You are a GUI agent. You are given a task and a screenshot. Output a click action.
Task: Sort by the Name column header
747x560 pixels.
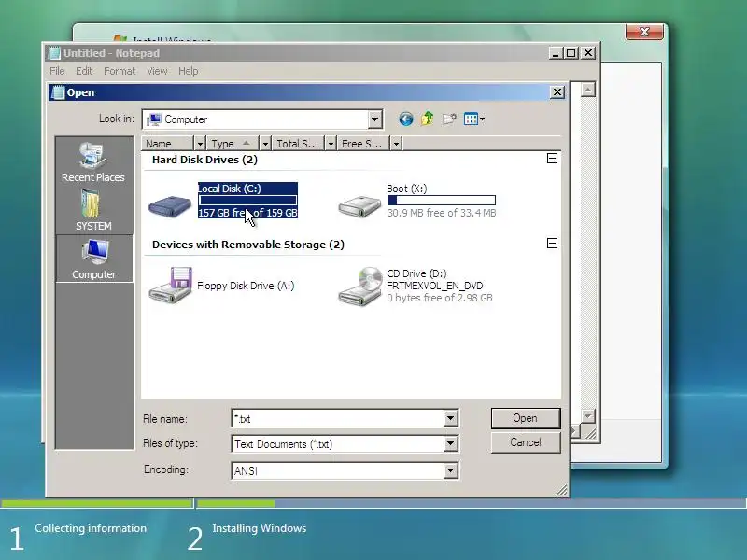click(168, 144)
